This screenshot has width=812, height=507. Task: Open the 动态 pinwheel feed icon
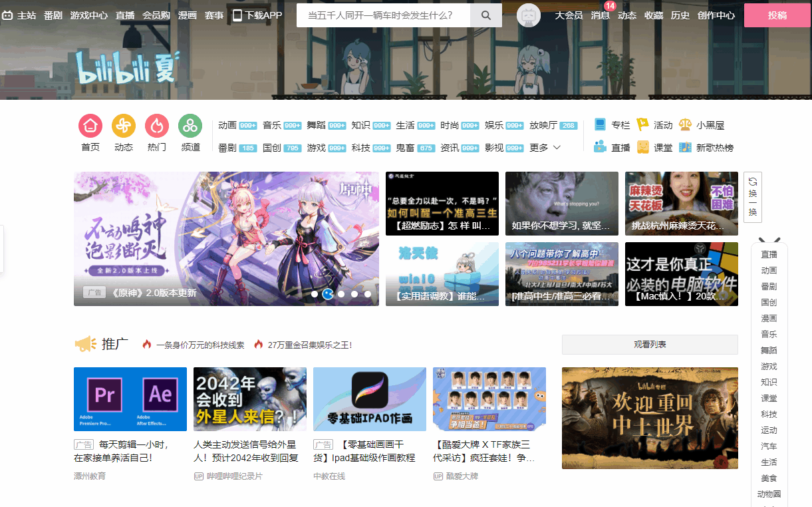(x=124, y=126)
